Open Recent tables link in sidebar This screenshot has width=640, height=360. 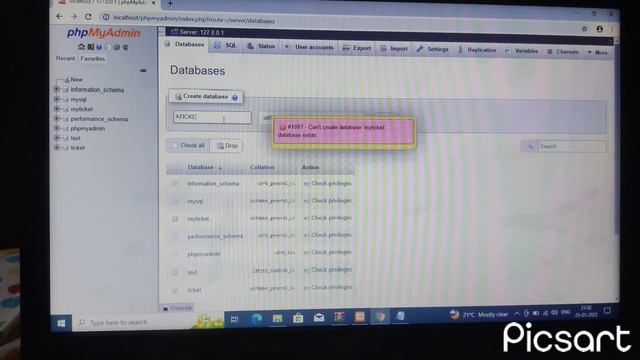[x=65, y=58]
